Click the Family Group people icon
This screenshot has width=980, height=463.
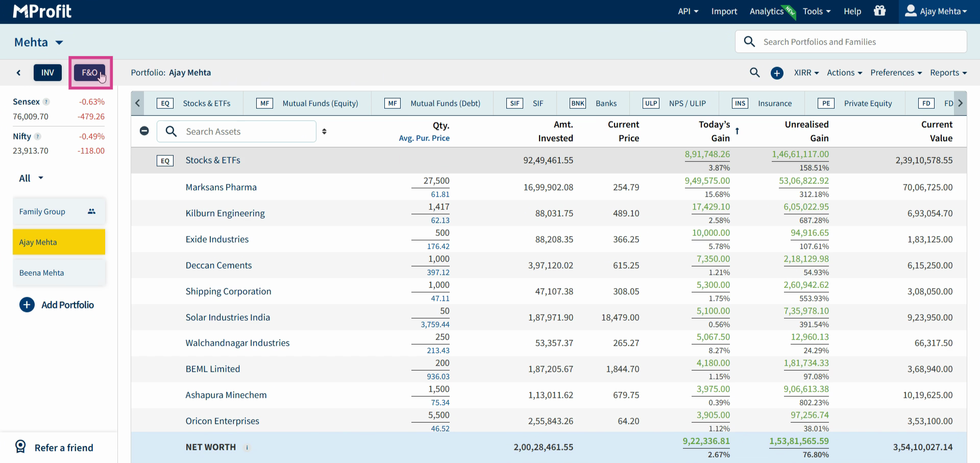tap(91, 211)
